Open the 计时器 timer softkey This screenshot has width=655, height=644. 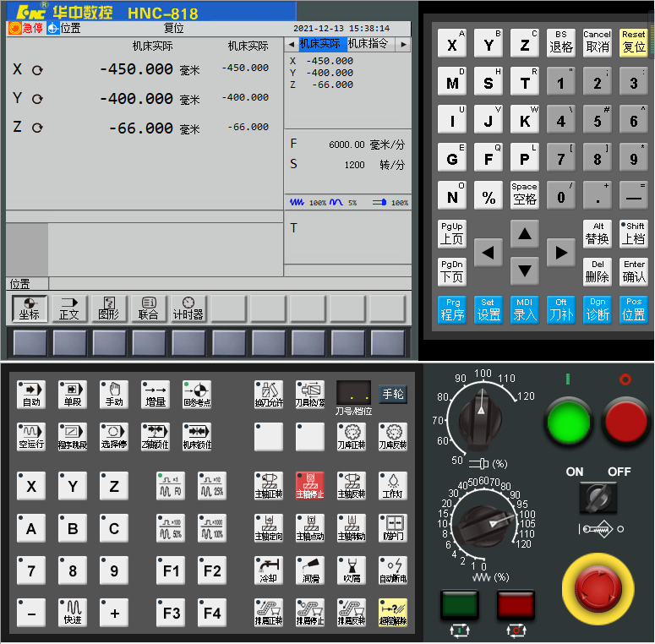(188, 308)
